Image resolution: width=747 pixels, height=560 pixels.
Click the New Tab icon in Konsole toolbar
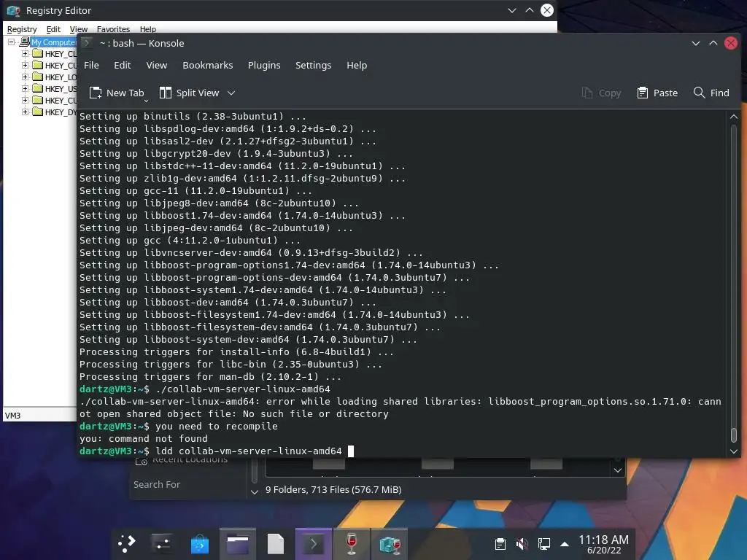(x=96, y=93)
